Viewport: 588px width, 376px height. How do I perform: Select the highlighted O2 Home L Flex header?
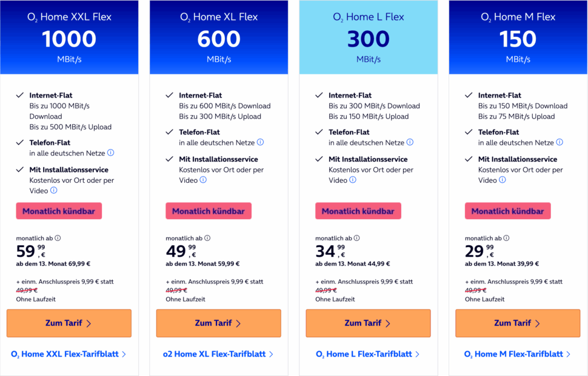point(368,36)
